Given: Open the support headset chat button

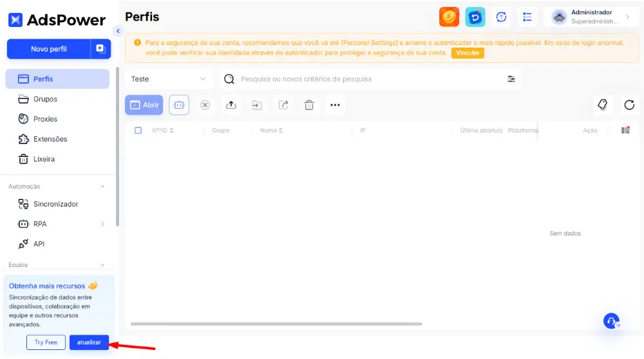Looking at the screenshot, I should pos(612,321).
